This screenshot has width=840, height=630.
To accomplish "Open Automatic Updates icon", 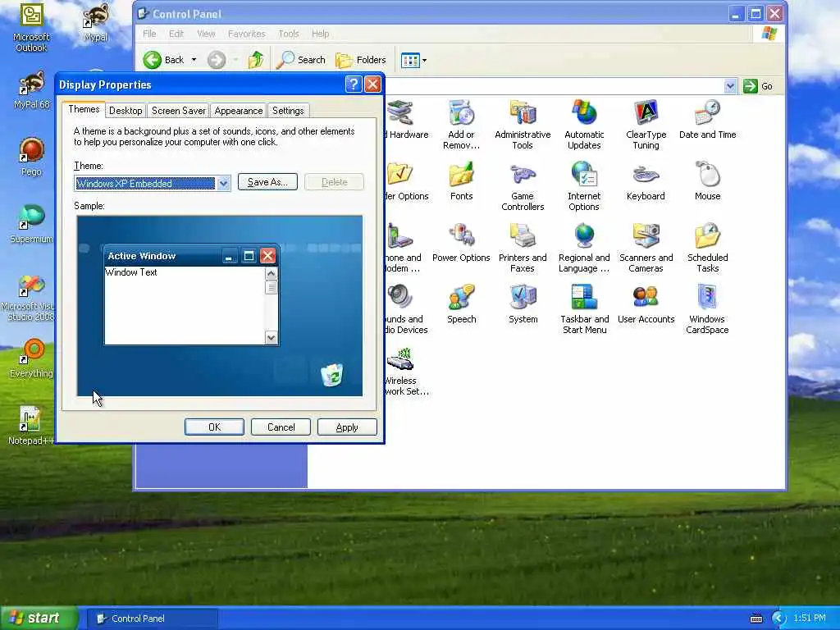I will 584,125.
